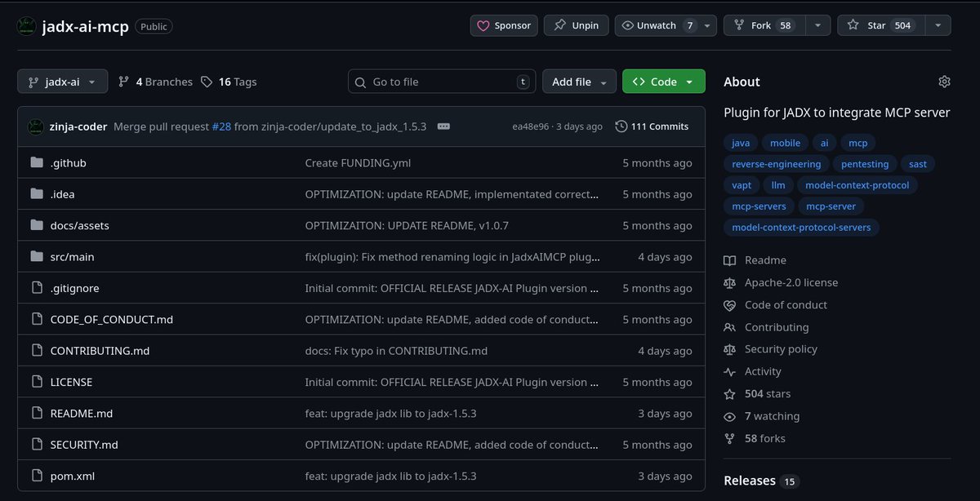Open the Security policy link
Screen dimensions: 980x501
[770, 349]
